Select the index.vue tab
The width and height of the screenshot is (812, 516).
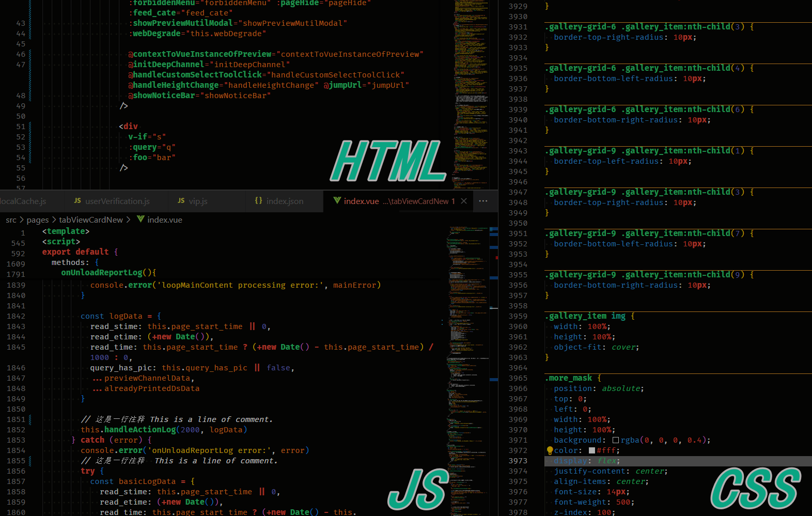click(398, 201)
